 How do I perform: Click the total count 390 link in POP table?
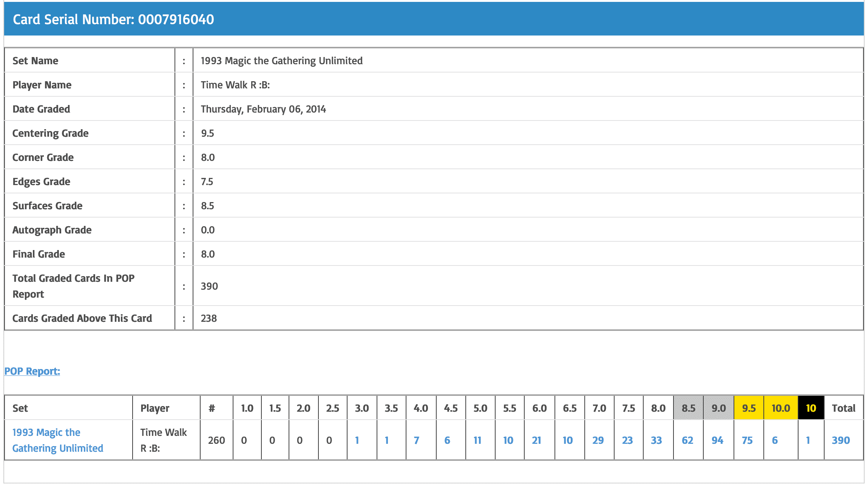tap(841, 440)
